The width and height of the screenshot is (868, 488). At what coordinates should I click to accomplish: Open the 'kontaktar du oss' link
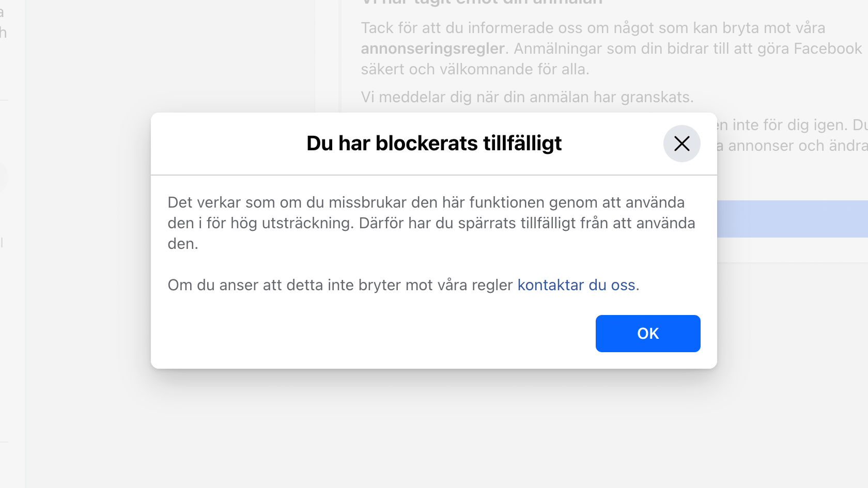[576, 285]
